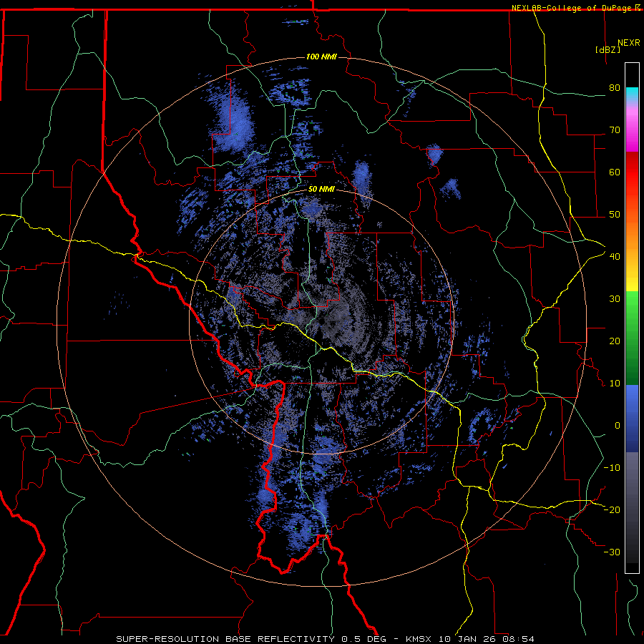Click the -20 value on the dBZ scale
Image resolution: width=644 pixels, height=644 pixels.
612,509
